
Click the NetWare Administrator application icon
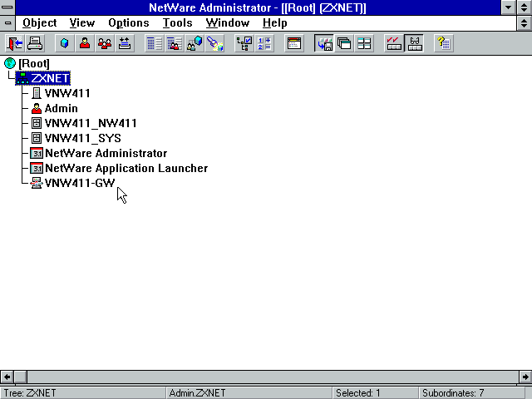click(37, 153)
